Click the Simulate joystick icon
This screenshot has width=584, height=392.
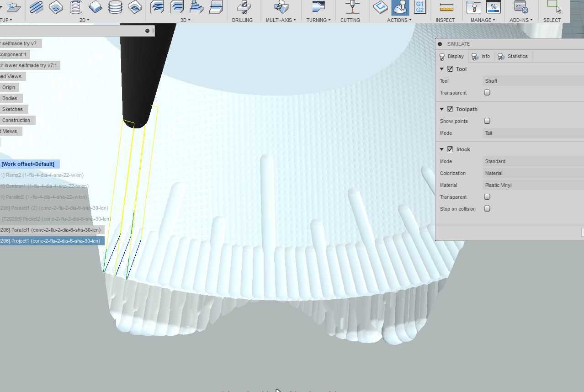coord(400,7)
